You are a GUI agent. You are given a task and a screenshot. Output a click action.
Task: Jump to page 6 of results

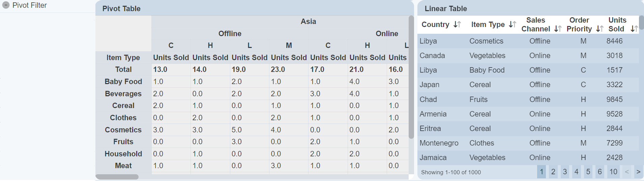[599, 172]
